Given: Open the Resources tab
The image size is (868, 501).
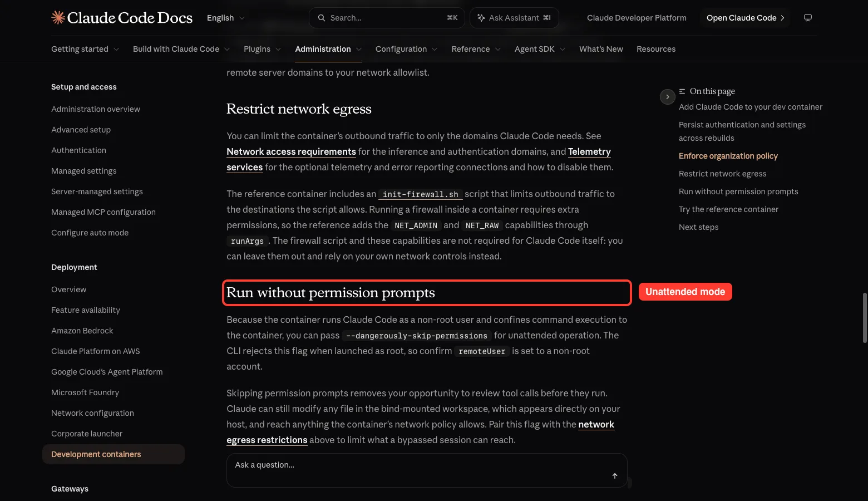Looking at the screenshot, I should (656, 49).
